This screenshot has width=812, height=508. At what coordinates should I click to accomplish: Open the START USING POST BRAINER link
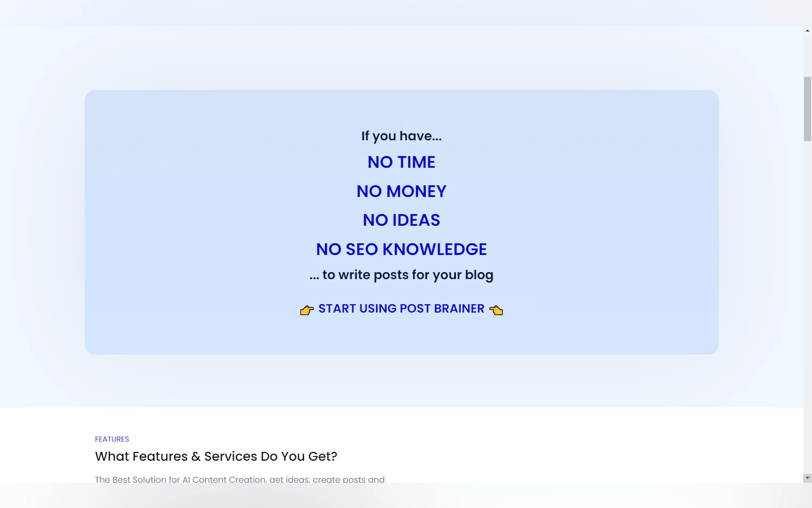(x=401, y=308)
